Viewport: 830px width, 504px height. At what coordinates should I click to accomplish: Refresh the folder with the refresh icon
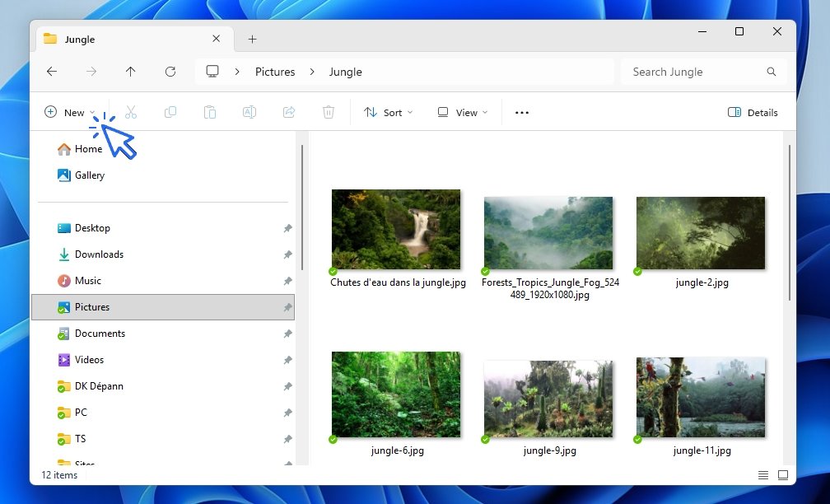tap(170, 72)
